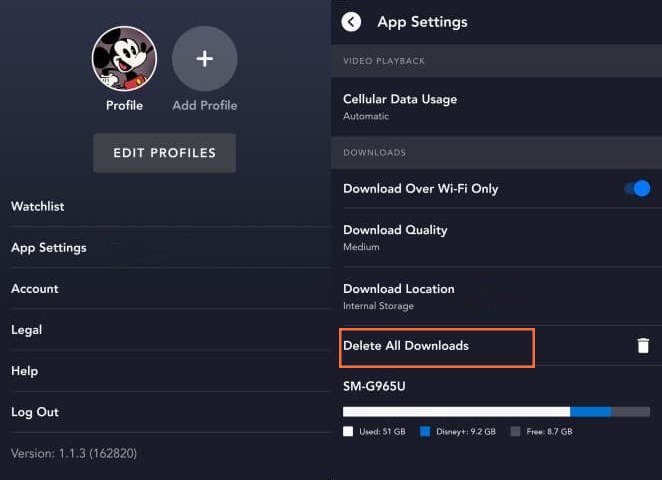The height and width of the screenshot is (480, 662).
Task: Change the Download Quality setting
Action: click(395, 237)
